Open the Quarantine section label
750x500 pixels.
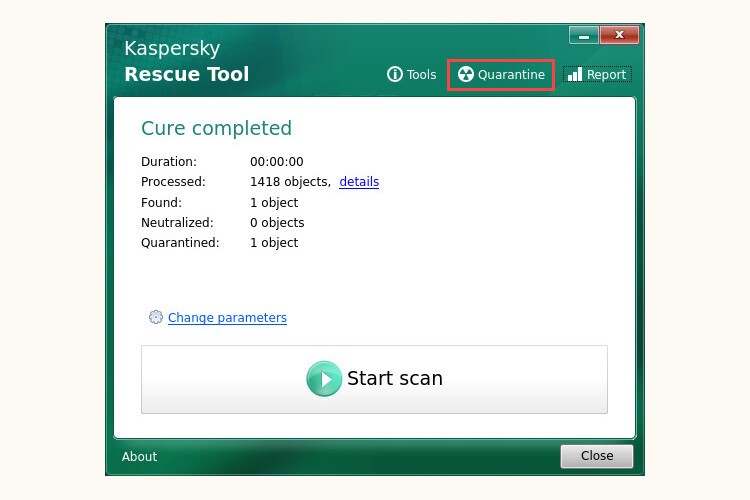click(511, 75)
